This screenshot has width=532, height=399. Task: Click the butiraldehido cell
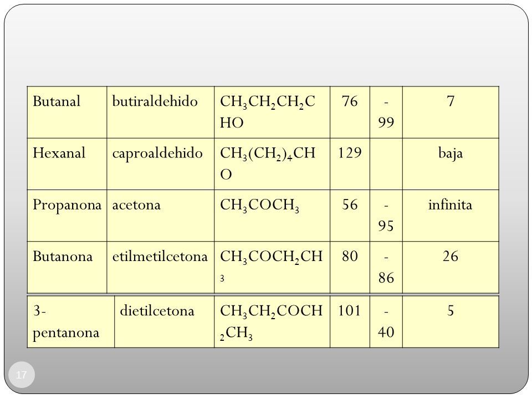[x=161, y=112]
